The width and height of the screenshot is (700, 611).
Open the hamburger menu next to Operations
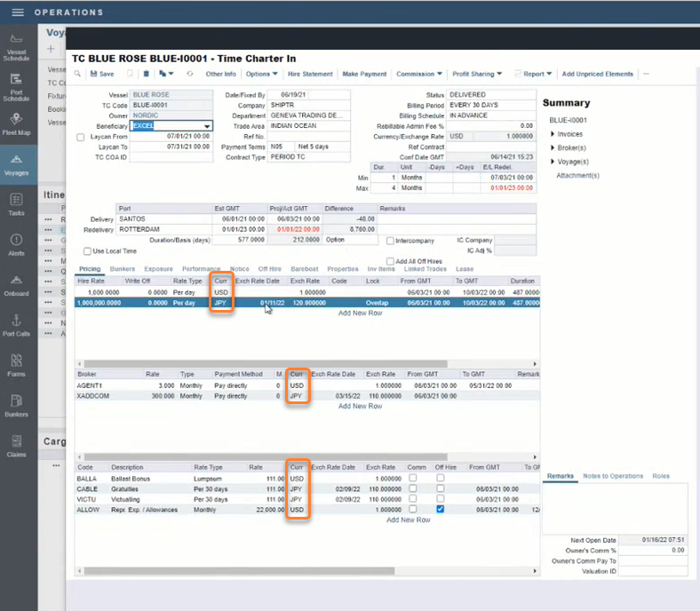coord(17,12)
